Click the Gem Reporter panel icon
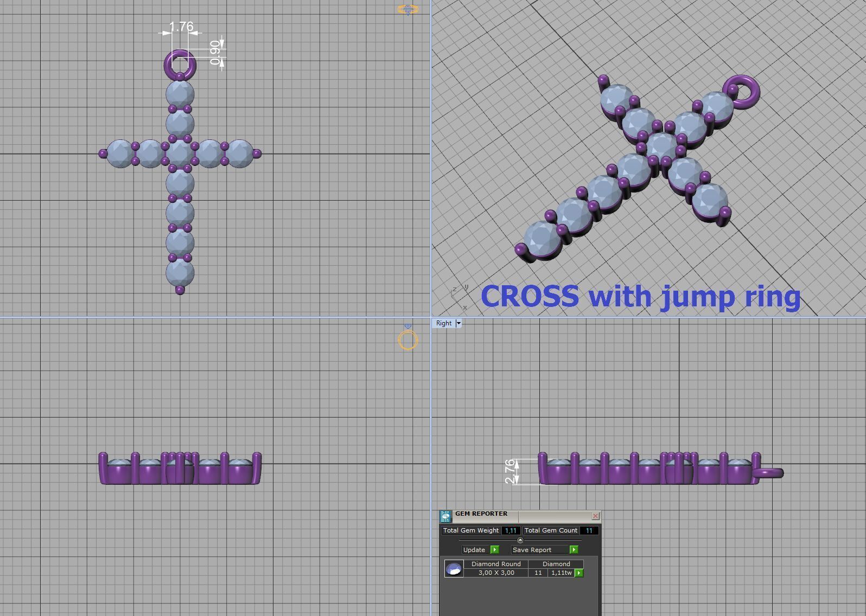Screen dimensions: 866x616 (445, 516)
